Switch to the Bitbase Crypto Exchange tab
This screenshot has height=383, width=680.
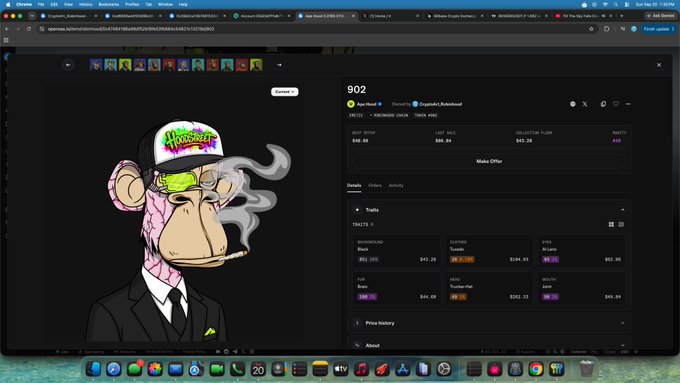coord(455,16)
